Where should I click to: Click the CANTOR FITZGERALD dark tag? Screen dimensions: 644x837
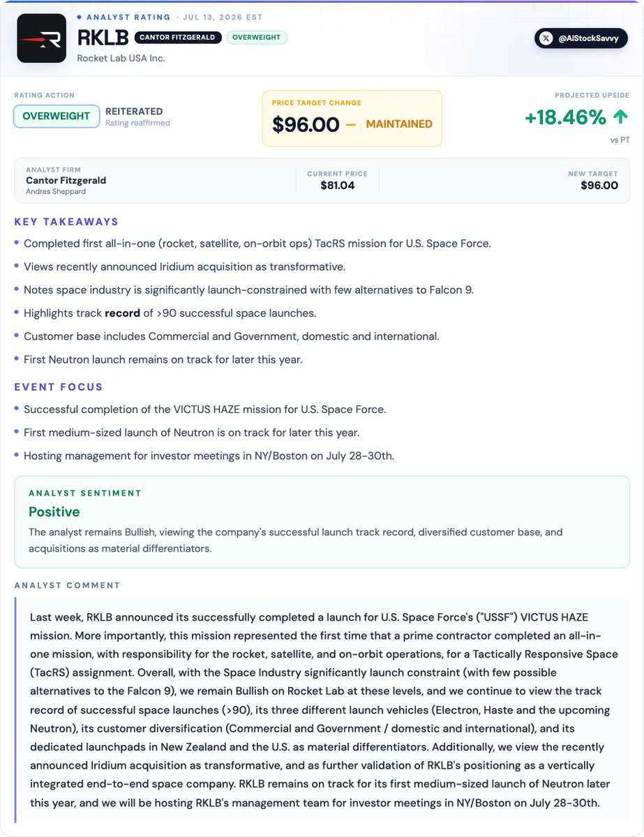click(x=178, y=38)
